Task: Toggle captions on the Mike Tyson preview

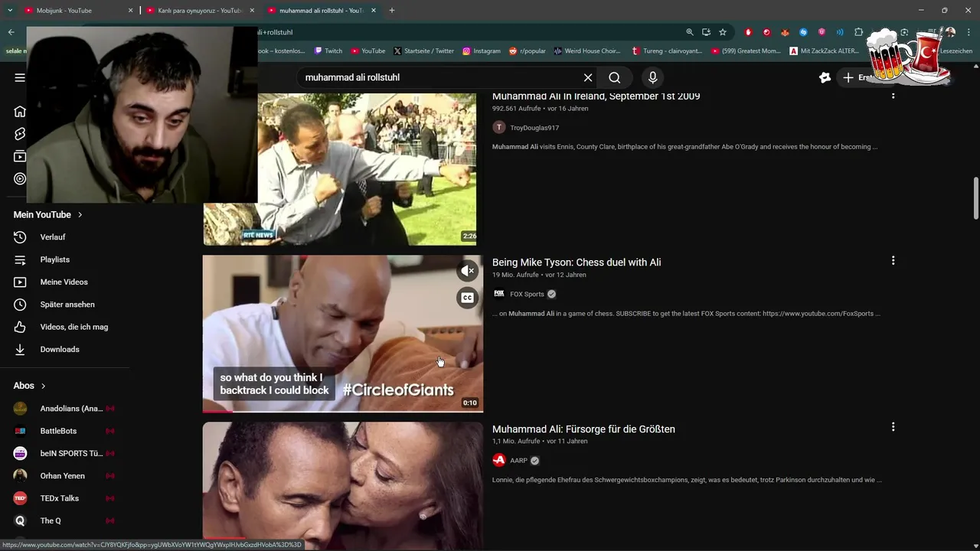Action: pyautogui.click(x=467, y=298)
